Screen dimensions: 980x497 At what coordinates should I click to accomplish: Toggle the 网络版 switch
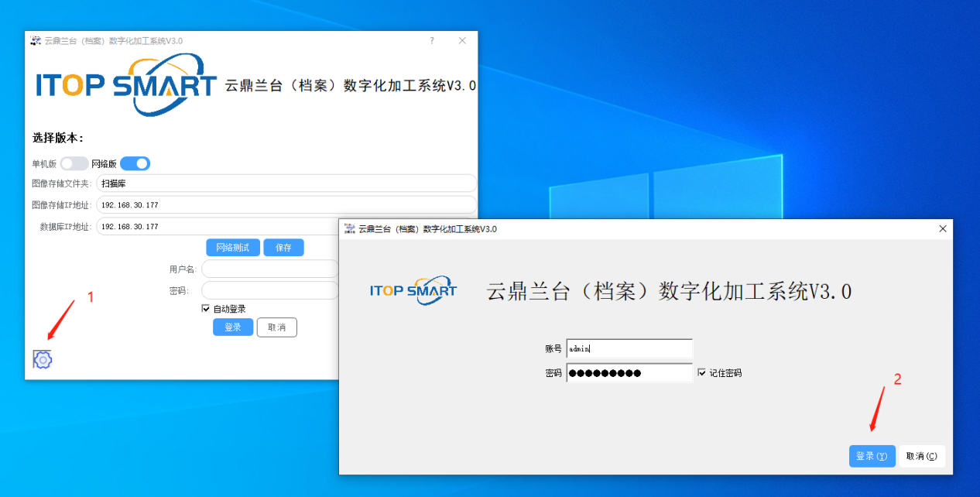tap(135, 163)
